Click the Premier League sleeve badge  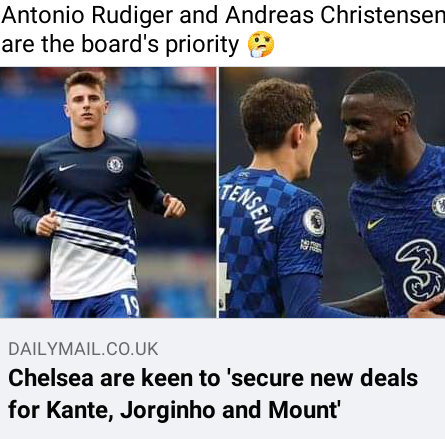point(314,221)
